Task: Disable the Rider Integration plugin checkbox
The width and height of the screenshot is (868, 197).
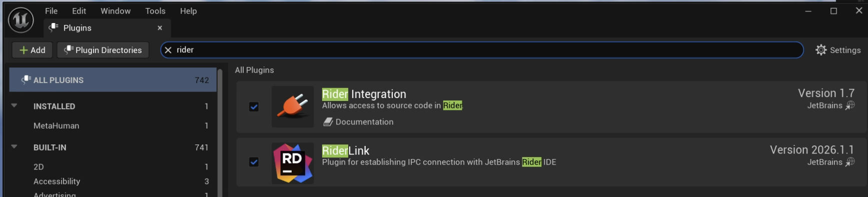Action: coord(254,107)
